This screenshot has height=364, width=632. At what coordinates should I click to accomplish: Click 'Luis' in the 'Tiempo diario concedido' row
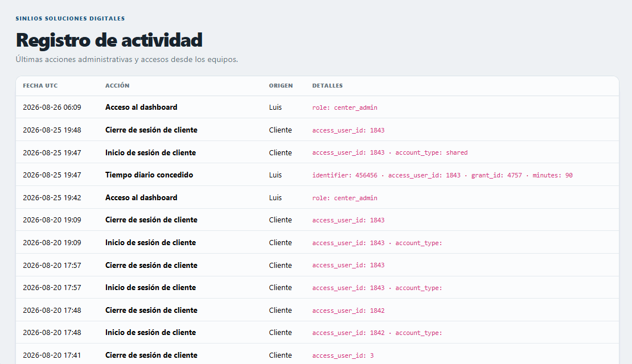[x=276, y=175]
